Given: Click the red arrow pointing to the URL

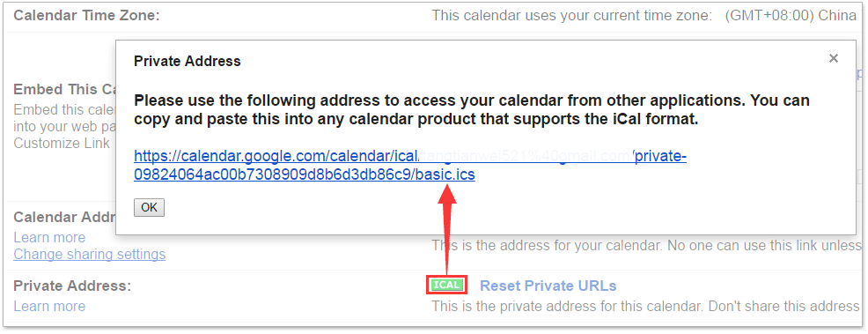Looking at the screenshot, I should (446, 230).
